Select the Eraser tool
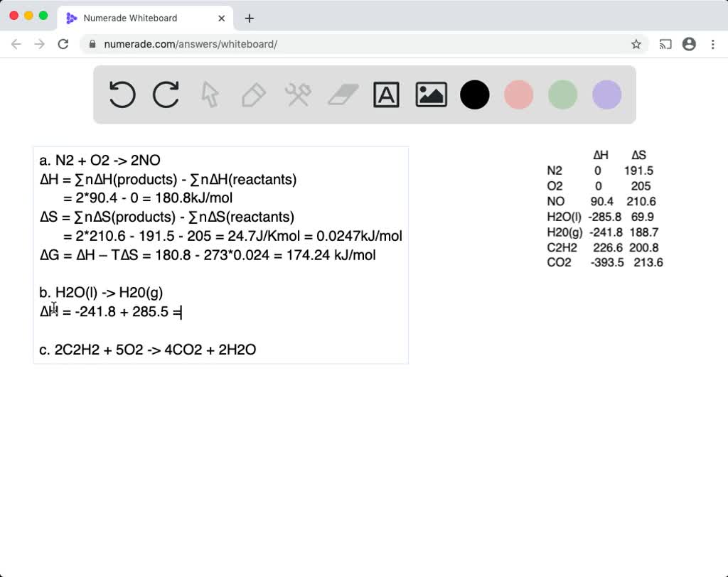The image size is (728, 577). point(343,94)
